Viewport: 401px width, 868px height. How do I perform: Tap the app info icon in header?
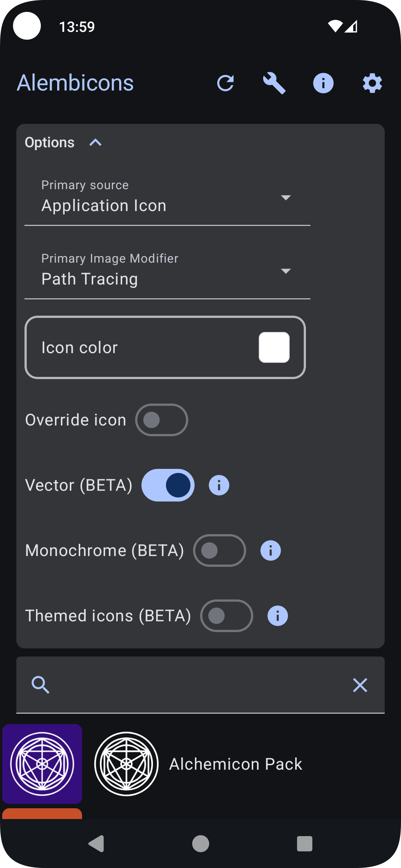323,83
